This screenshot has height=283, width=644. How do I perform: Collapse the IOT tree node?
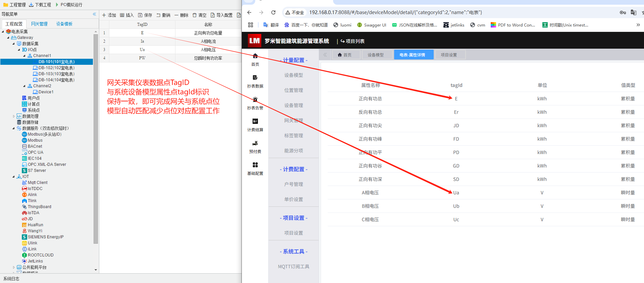[14, 177]
